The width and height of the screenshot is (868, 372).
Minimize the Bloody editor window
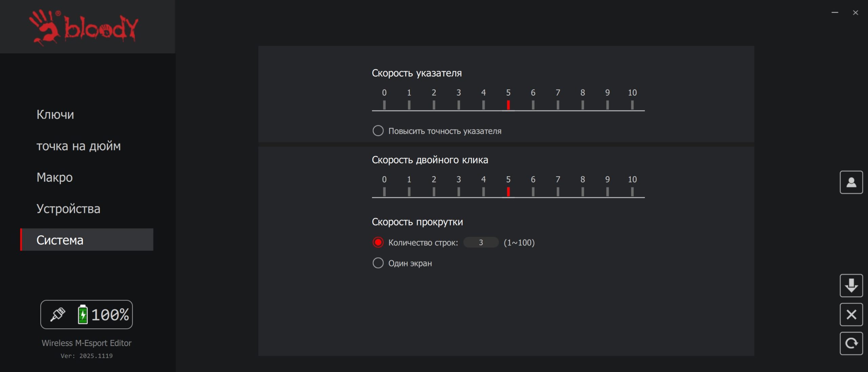tap(835, 13)
